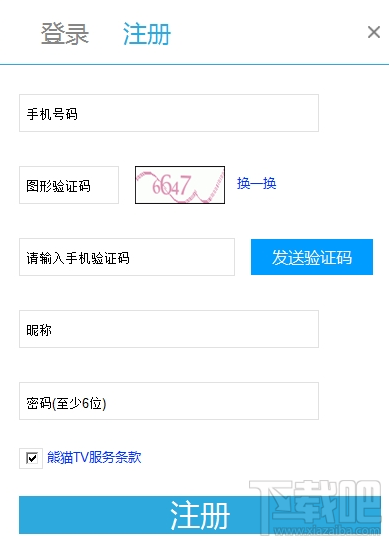This screenshot has width=389, height=541.
Task: View Panda TV service terms text
Action: tap(94, 458)
